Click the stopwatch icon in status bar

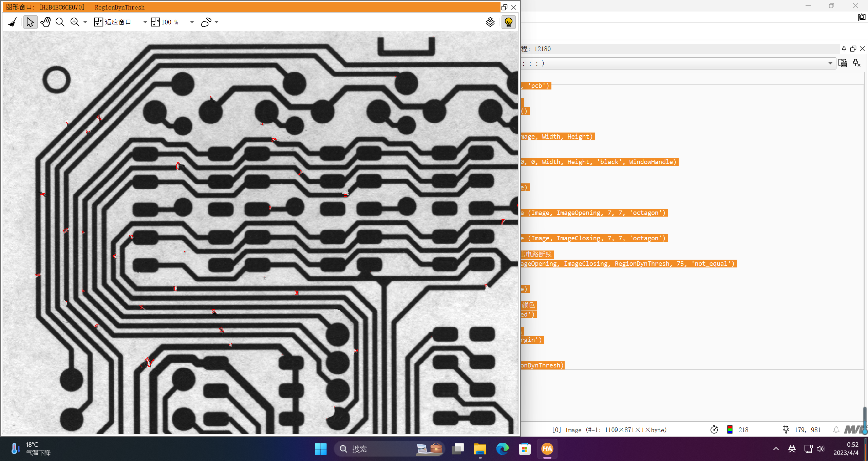pos(714,430)
